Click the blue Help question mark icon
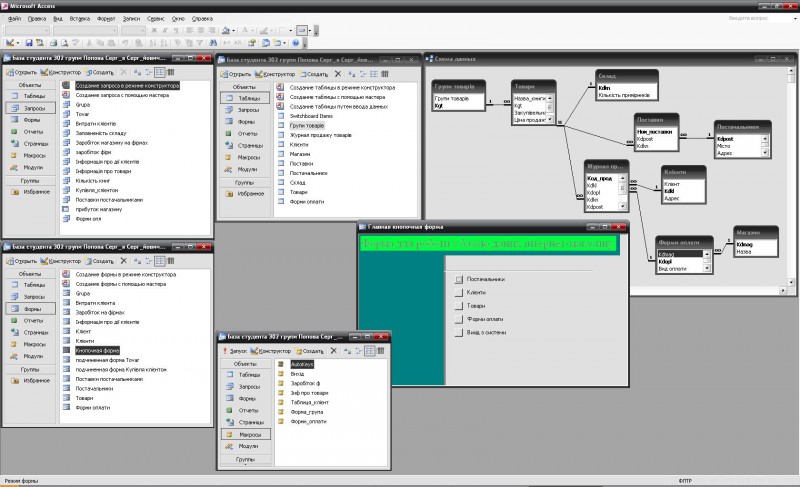The width and height of the screenshot is (800, 487). tap(295, 43)
